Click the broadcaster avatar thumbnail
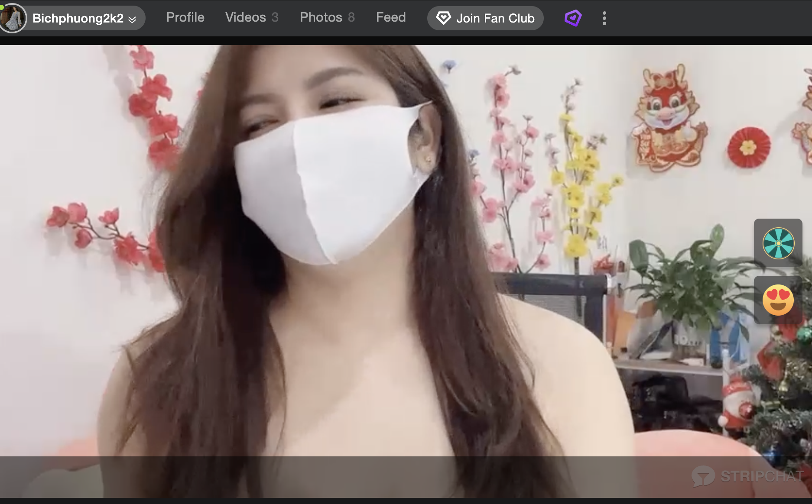Image resolution: width=812 pixels, height=504 pixels. [13, 18]
